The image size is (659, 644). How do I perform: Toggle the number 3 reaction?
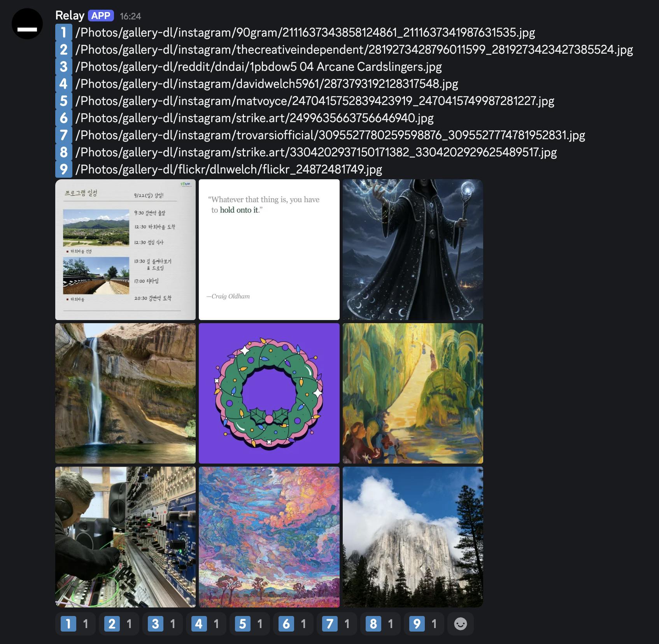tap(162, 624)
